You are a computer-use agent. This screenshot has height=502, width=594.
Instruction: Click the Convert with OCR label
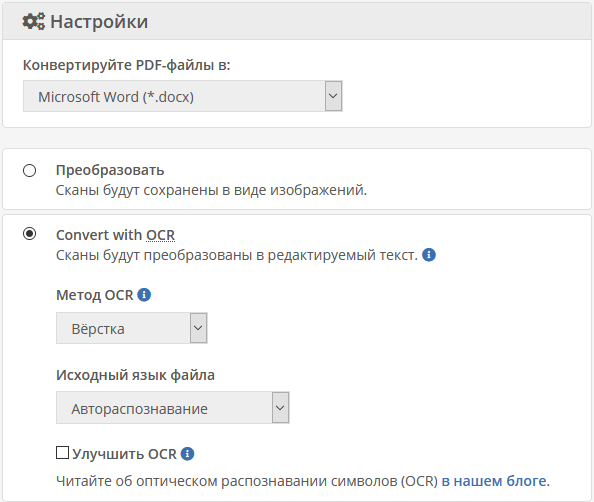(x=116, y=235)
